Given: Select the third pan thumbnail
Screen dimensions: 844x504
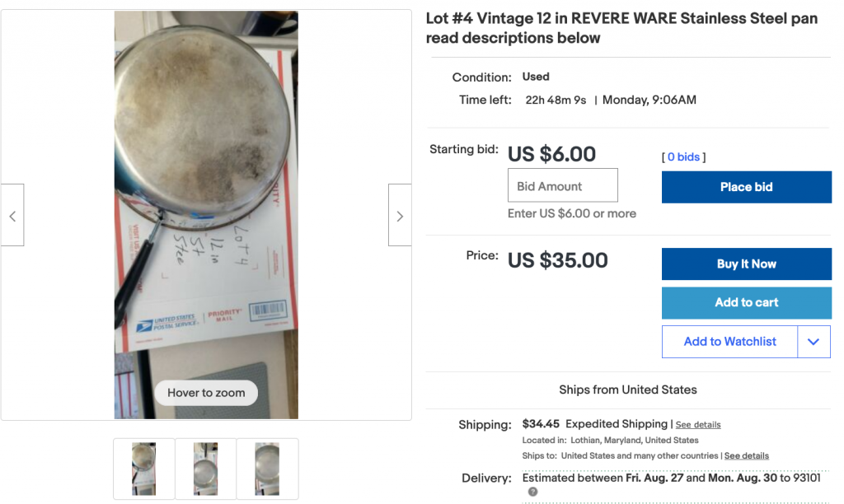Looking at the screenshot, I should [268, 469].
